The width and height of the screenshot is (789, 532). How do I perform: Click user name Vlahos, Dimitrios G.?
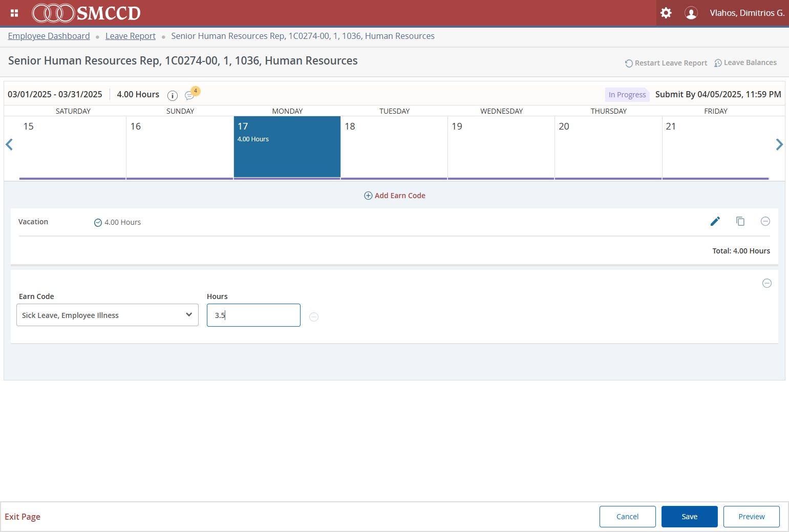(747, 13)
